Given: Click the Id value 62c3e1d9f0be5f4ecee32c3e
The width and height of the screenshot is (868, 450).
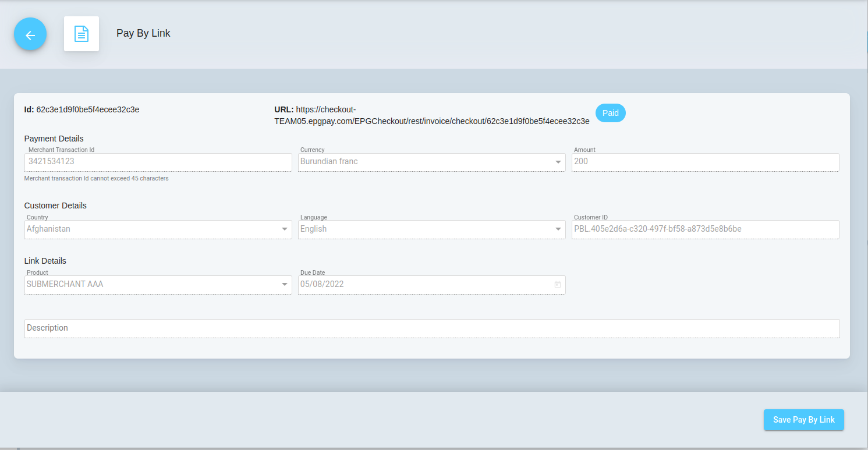Looking at the screenshot, I should pos(87,109).
